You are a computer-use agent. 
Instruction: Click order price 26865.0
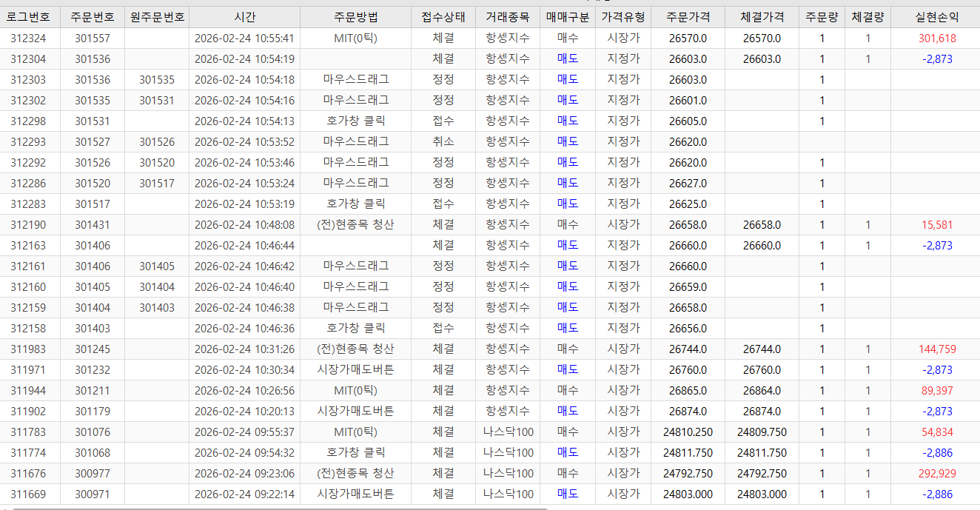point(688,391)
